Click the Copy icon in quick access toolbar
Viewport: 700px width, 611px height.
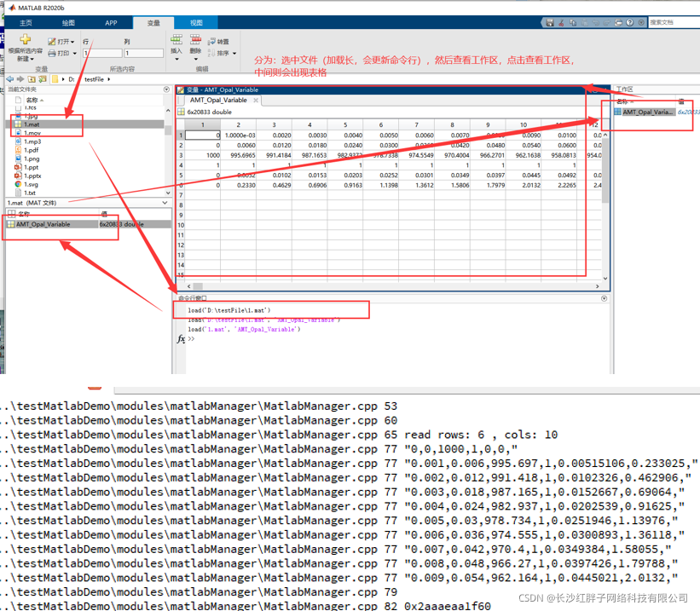tap(573, 22)
